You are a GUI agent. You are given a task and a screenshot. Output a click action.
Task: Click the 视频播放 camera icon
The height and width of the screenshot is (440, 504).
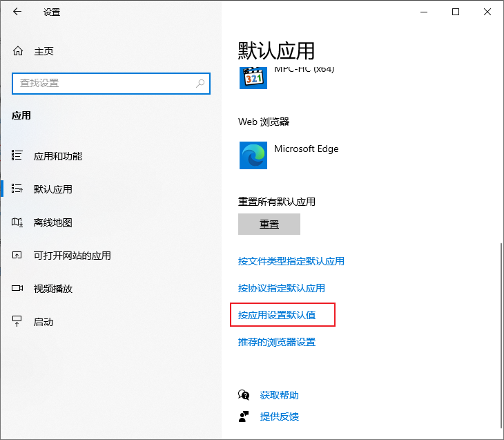[17, 288]
